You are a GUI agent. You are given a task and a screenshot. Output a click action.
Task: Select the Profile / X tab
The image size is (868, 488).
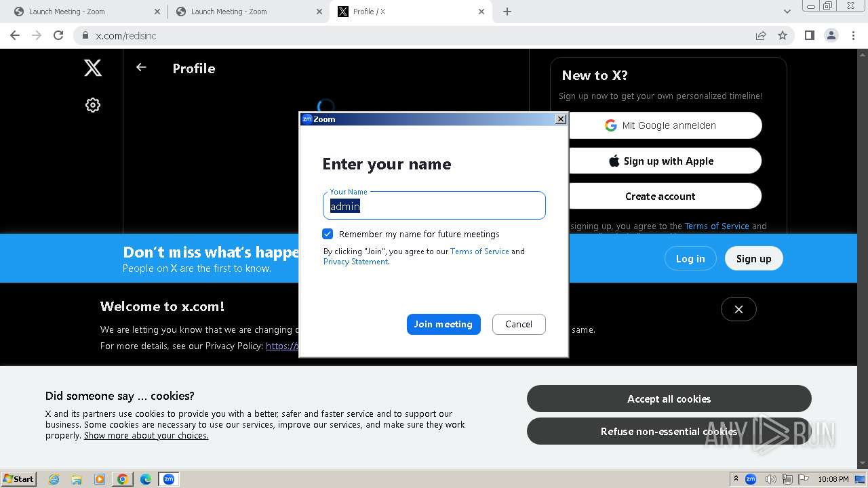coord(410,12)
